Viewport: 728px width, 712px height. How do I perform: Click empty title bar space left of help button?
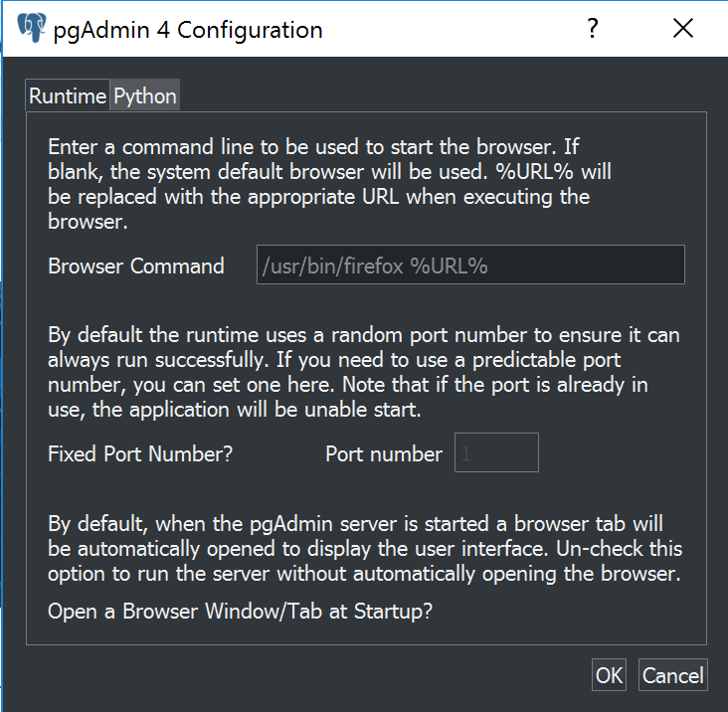click(448, 30)
